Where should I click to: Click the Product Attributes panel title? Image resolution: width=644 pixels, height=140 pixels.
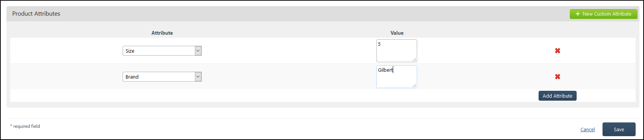coord(36,14)
